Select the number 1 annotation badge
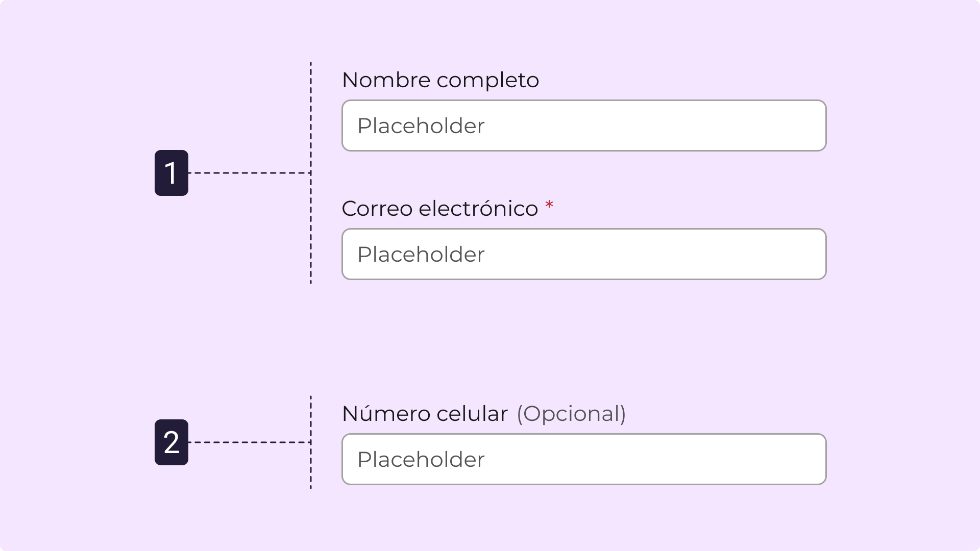 171,173
